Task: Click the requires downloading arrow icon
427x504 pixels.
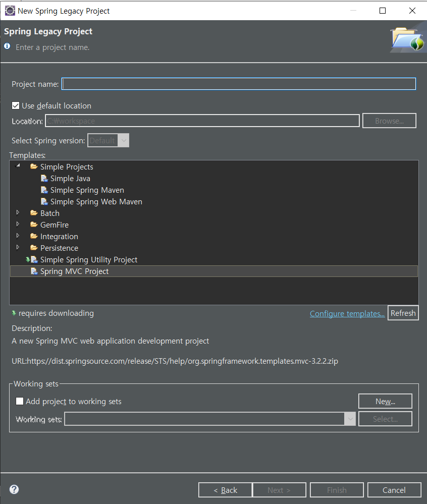Action: click(14, 313)
